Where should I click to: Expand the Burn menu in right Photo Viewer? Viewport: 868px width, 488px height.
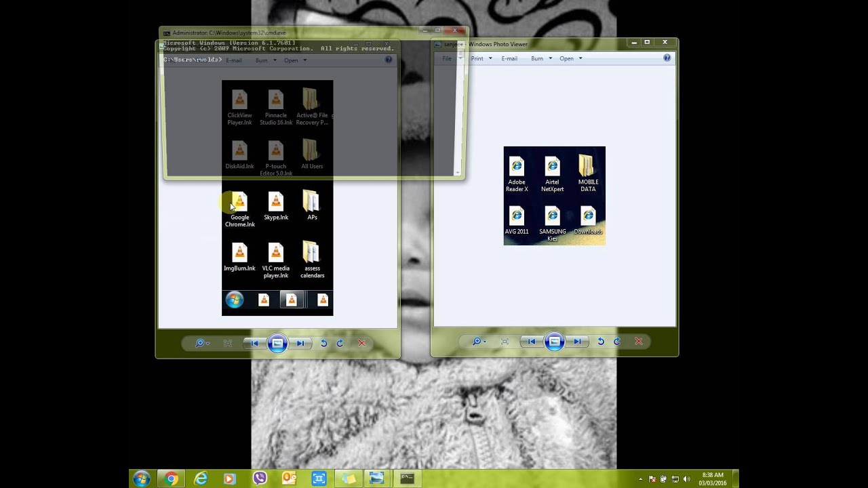[x=540, y=58]
